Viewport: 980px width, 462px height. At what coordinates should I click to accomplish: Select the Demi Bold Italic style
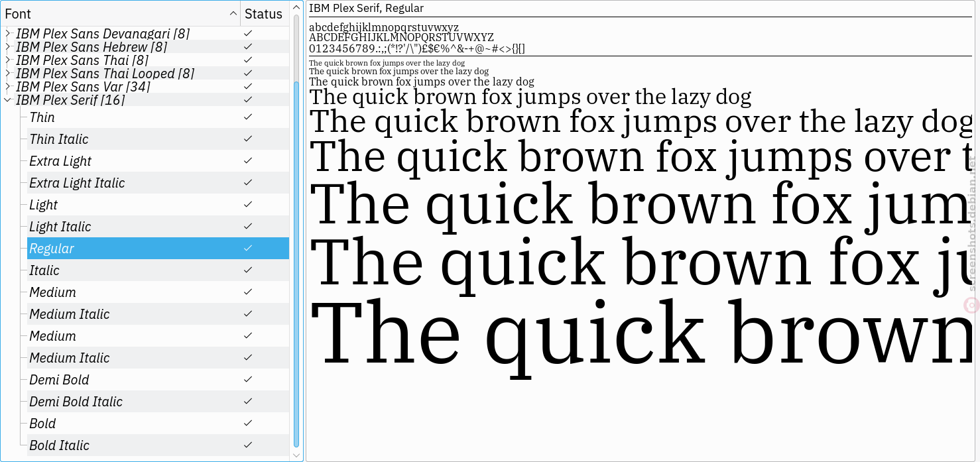[158, 402]
